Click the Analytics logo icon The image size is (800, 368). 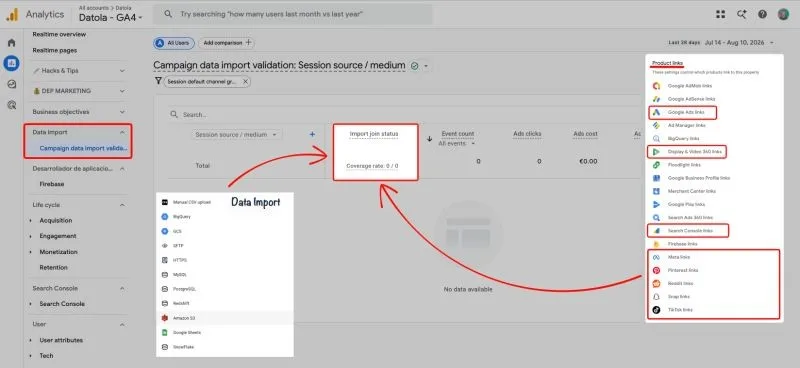12,14
